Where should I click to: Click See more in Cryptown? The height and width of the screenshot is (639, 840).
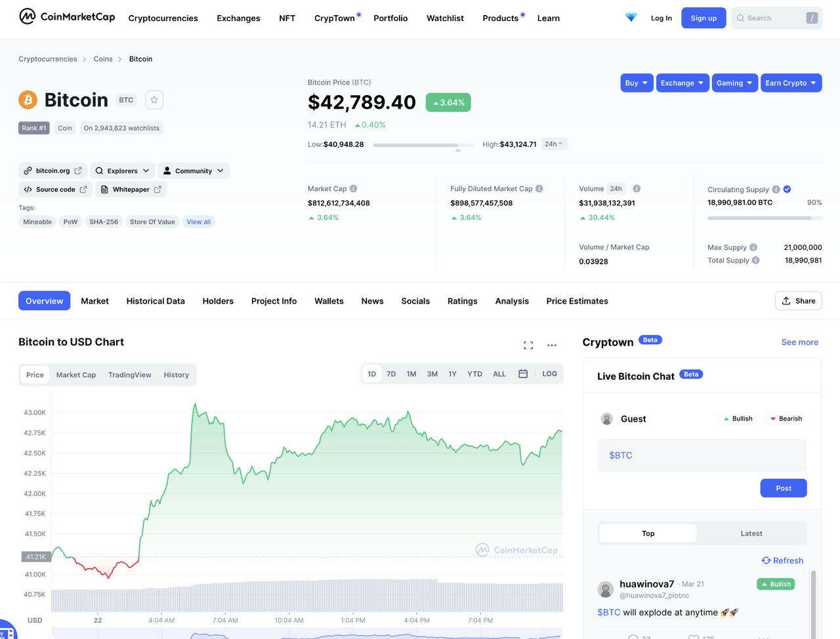pos(800,342)
